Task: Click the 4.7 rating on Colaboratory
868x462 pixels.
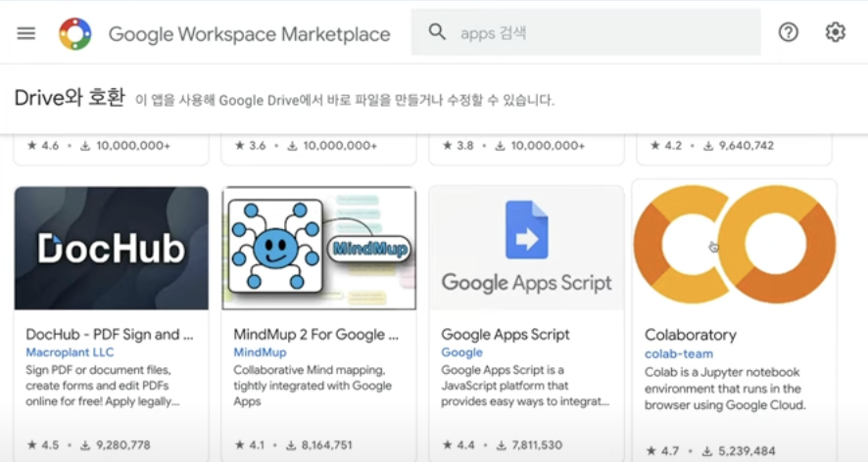Action: pyautogui.click(x=662, y=451)
